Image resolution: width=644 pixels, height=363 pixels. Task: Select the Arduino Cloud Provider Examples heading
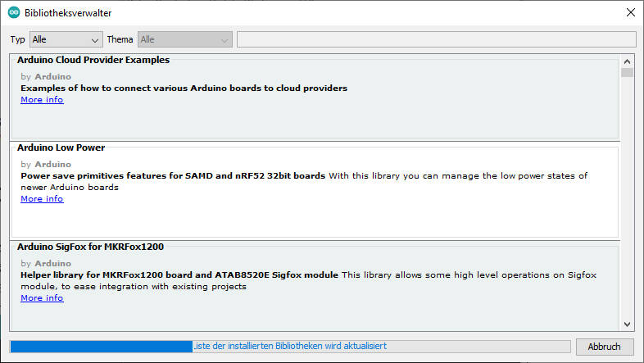pyautogui.click(x=93, y=60)
